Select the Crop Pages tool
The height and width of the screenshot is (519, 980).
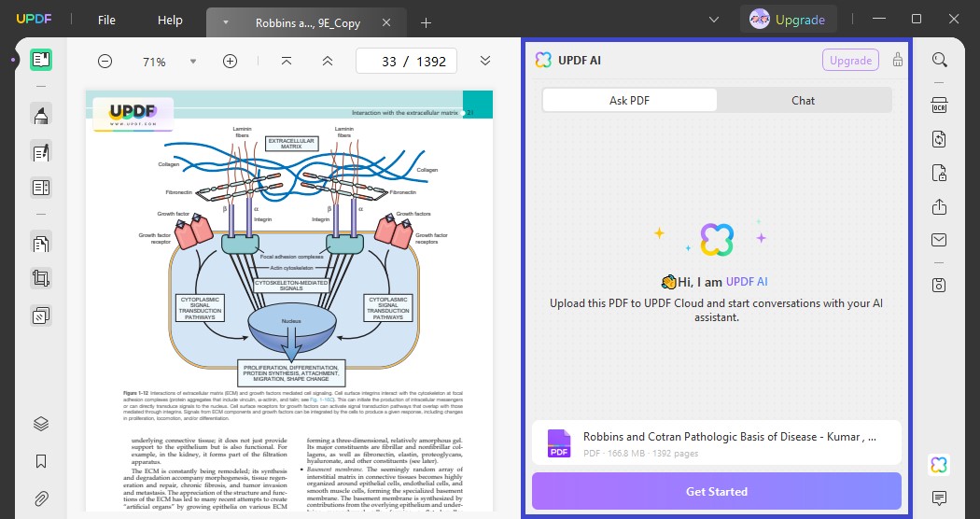(x=41, y=278)
